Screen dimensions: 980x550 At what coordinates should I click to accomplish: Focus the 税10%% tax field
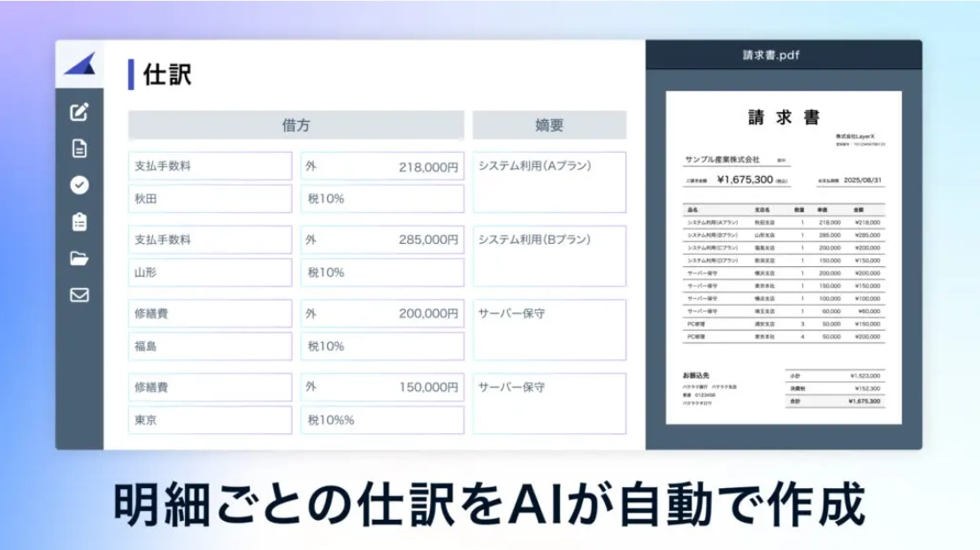pos(382,420)
